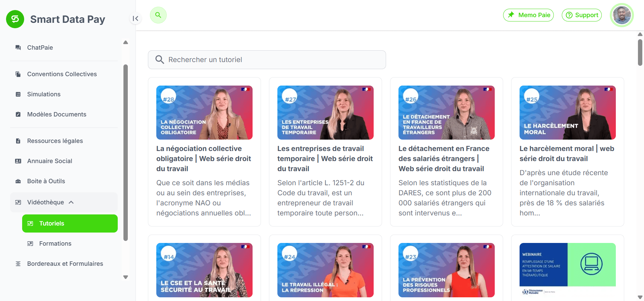Image resolution: width=644 pixels, height=301 pixels.
Task: Open the ChatPaie menu item
Action: point(64,48)
